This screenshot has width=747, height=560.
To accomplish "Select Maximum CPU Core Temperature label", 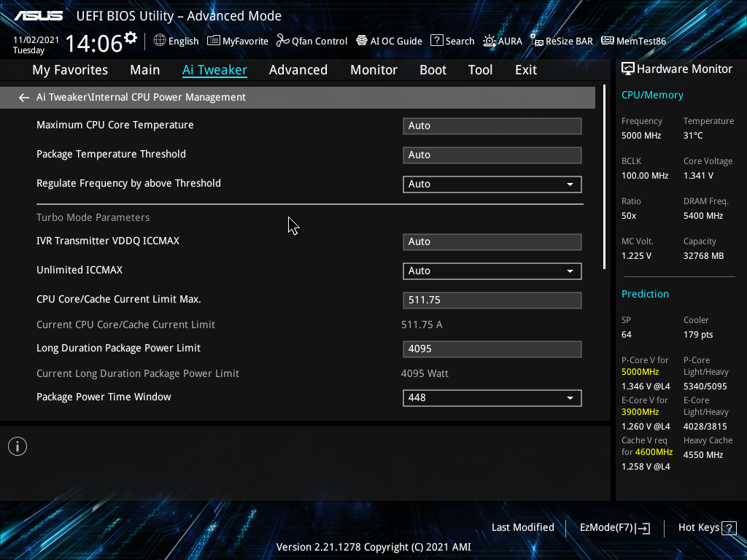I will click(115, 125).
